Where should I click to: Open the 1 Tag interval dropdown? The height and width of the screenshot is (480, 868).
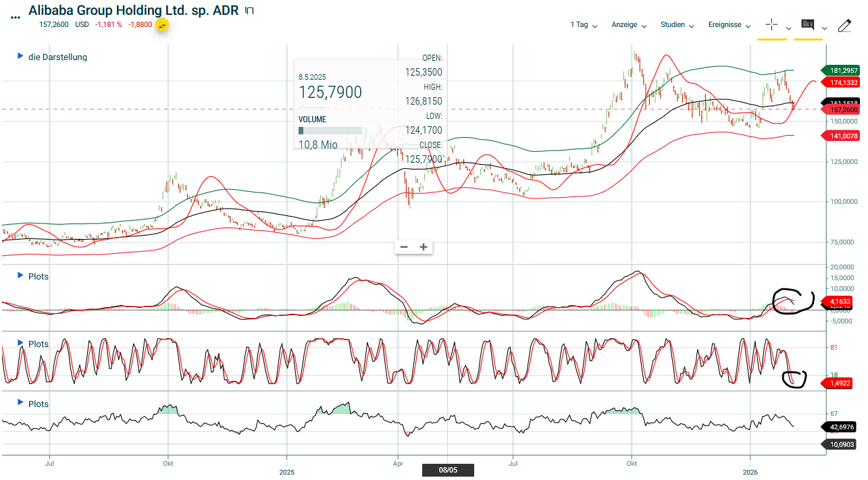click(584, 25)
